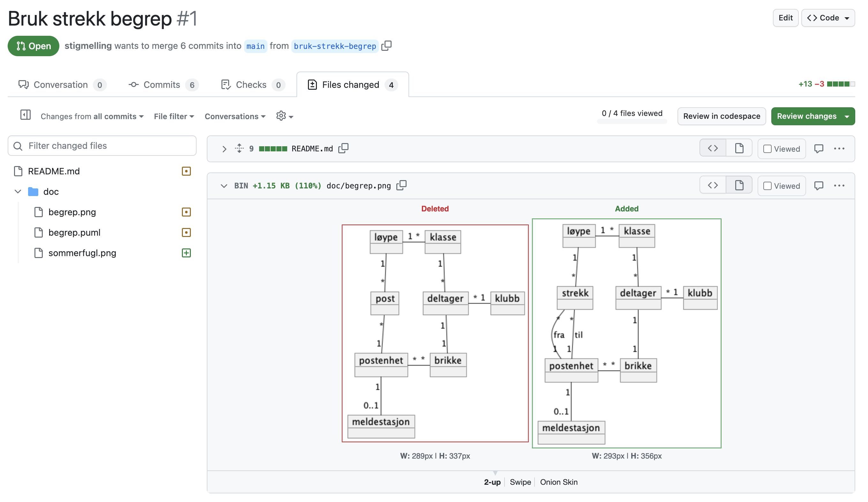This screenshot has height=502, width=868.
Task: Click the Edit title button
Action: (785, 18)
